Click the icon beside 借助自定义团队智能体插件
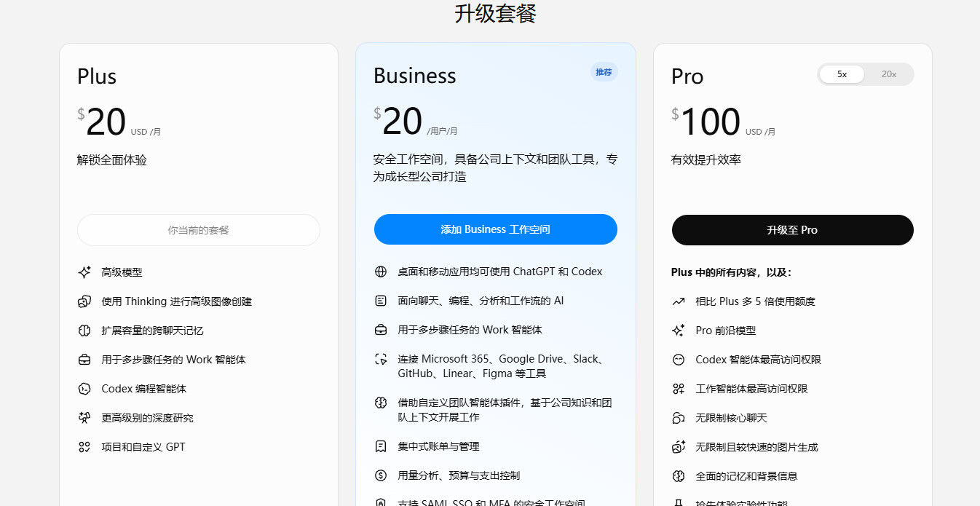The height and width of the screenshot is (506, 980). [x=381, y=403]
